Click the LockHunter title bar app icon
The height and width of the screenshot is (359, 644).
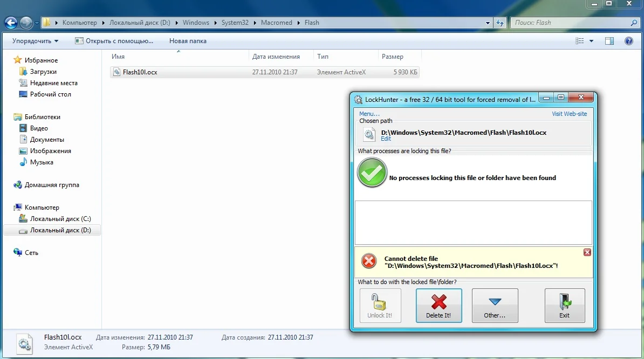[358, 100]
